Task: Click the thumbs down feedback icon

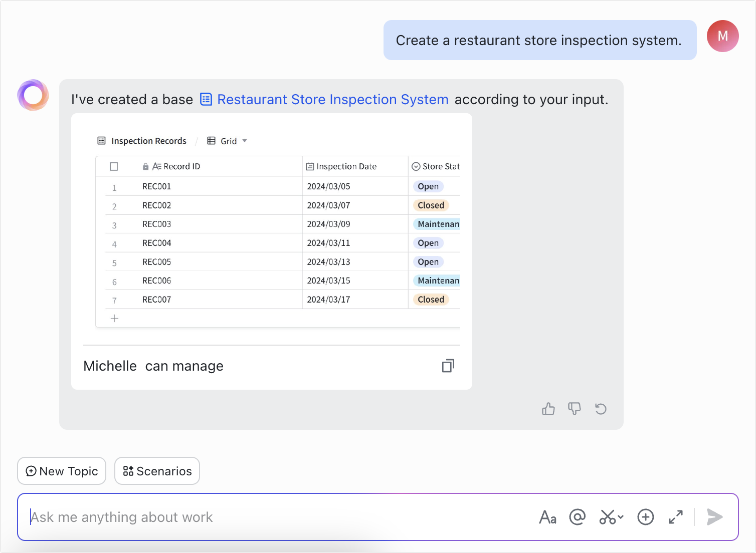Action: click(574, 409)
